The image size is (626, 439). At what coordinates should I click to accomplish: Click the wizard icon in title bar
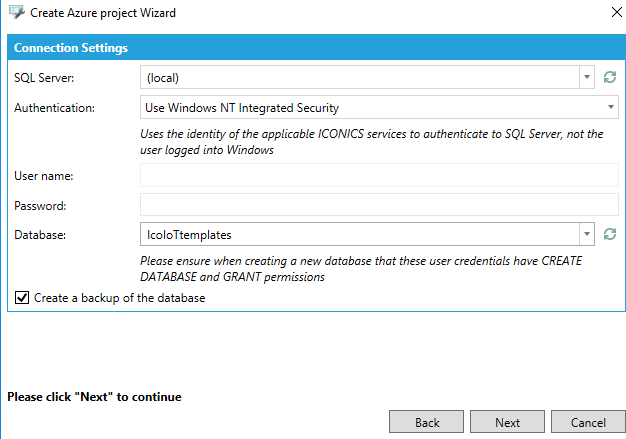click(x=16, y=13)
